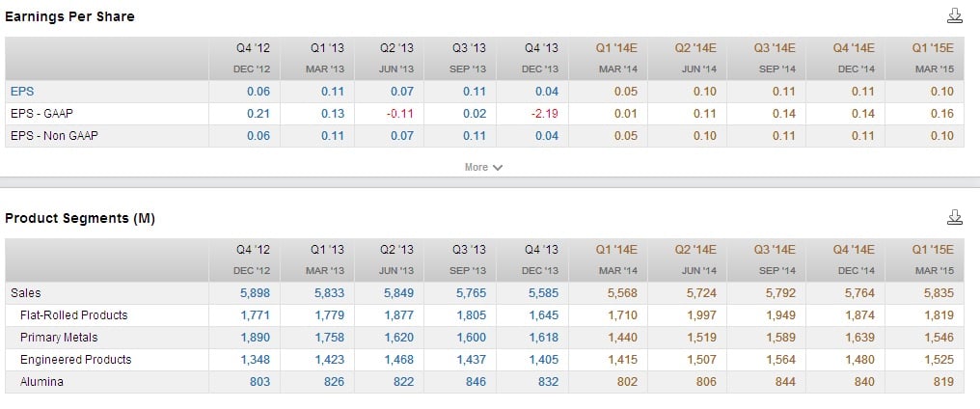The image size is (980, 409).
Task: Select the EPS - GAAP row label
Action: pos(42,114)
